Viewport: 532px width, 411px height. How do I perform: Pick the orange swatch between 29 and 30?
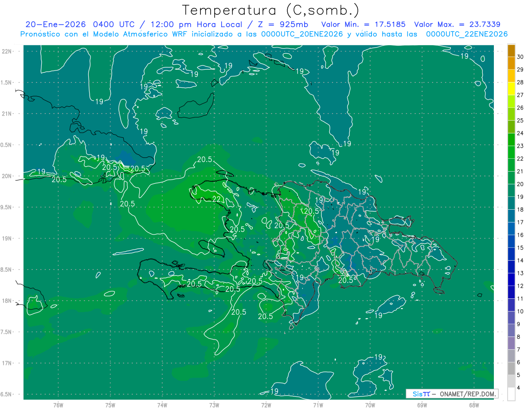[x=511, y=63]
